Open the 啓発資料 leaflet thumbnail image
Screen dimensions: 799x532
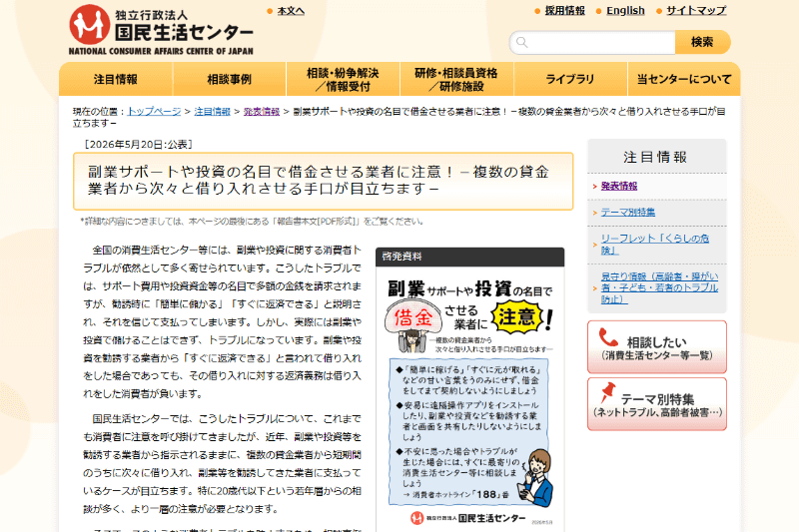click(x=469, y=398)
